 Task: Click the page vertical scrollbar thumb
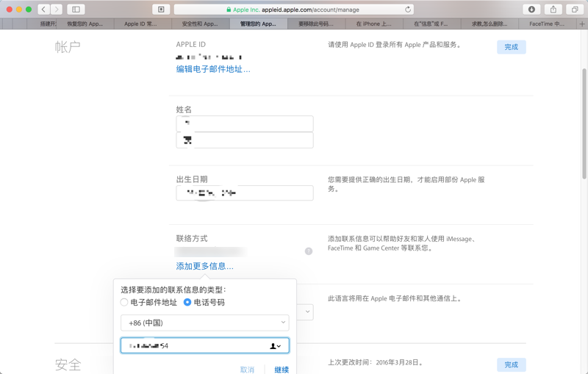(584, 124)
